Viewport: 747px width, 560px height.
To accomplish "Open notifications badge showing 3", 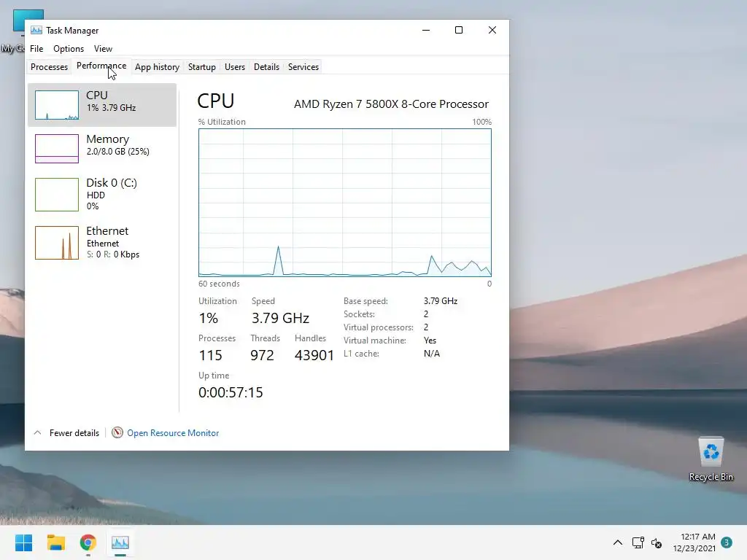I will [x=727, y=542].
